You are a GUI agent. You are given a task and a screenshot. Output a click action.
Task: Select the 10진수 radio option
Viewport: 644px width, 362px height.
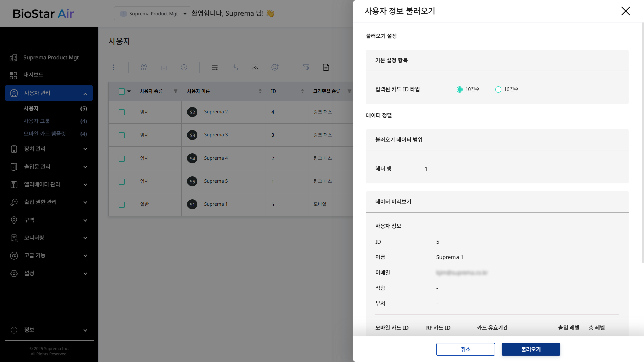(x=460, y=89)
